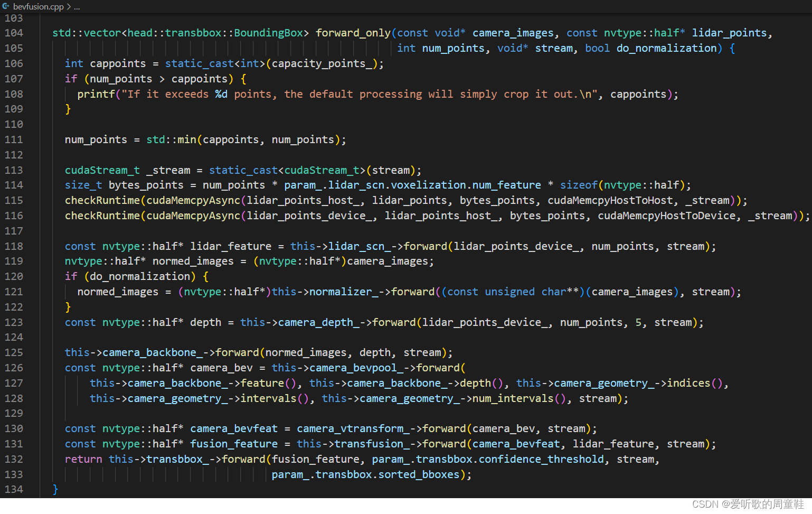The width and height of the screenshot is (812, 514).
Task: Click feature() call on line 127
Action: 269,383
